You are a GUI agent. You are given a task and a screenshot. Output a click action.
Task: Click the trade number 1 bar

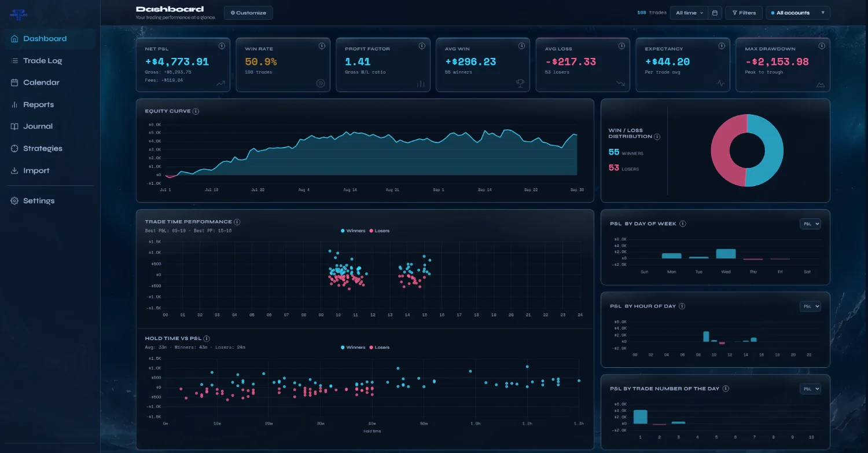tap(640, 417)
